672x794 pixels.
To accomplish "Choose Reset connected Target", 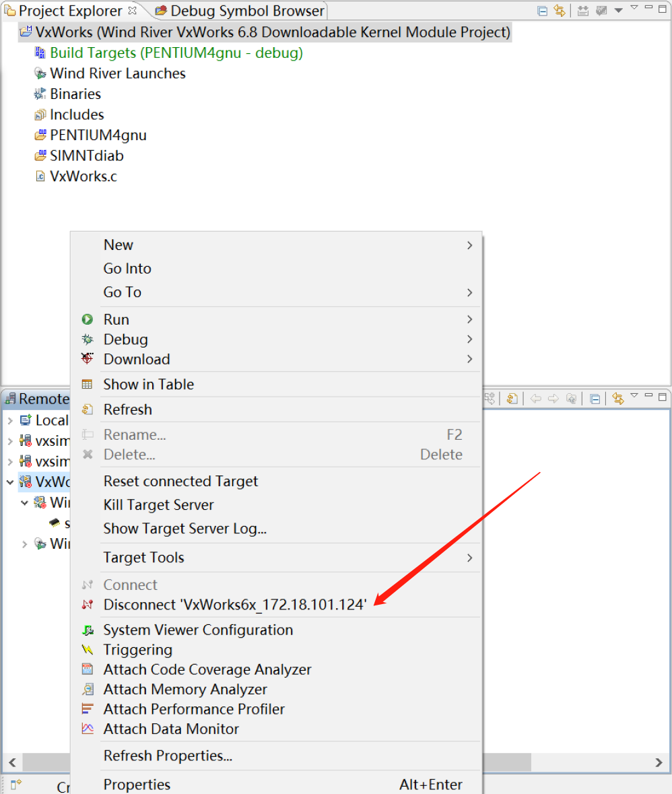I will (x=276, y=481).
